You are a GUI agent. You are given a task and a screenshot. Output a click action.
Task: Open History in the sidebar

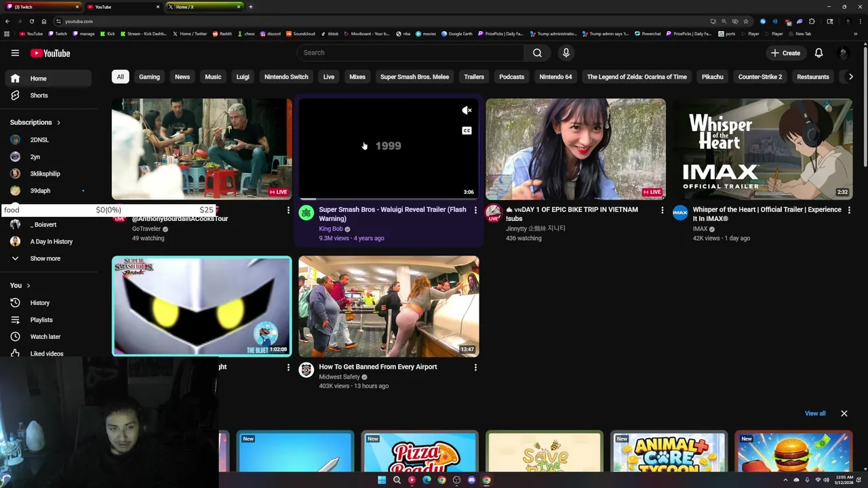[39, 303]
